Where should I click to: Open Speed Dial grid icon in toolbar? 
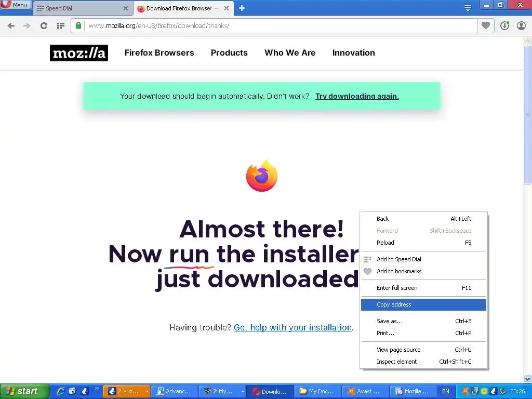pos(61,25)
